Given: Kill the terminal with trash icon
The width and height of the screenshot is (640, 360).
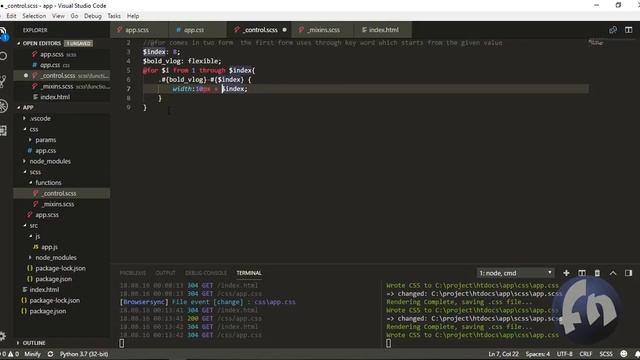Looking at the screenshot, I should point(597,273).
